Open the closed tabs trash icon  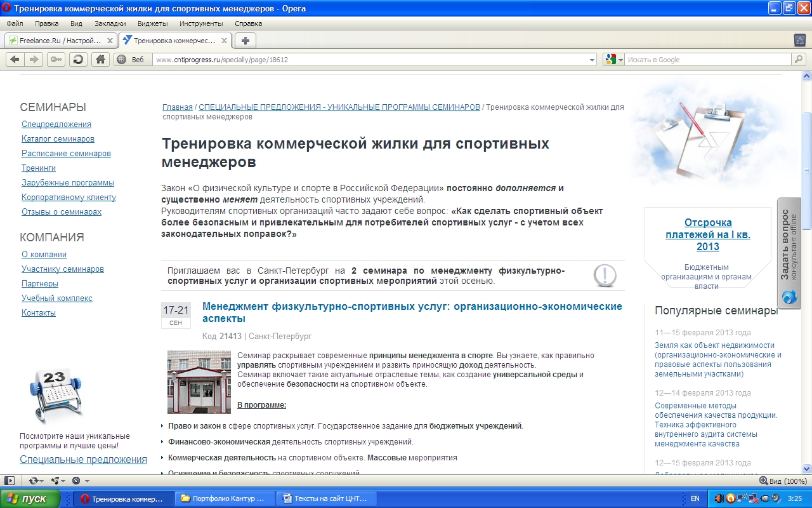tap(800, 40)
